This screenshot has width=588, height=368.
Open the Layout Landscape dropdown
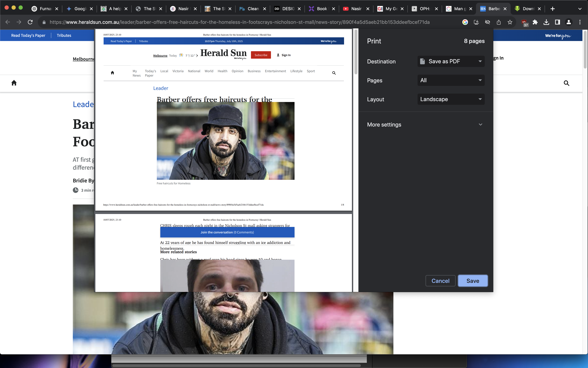coord(451,99)
